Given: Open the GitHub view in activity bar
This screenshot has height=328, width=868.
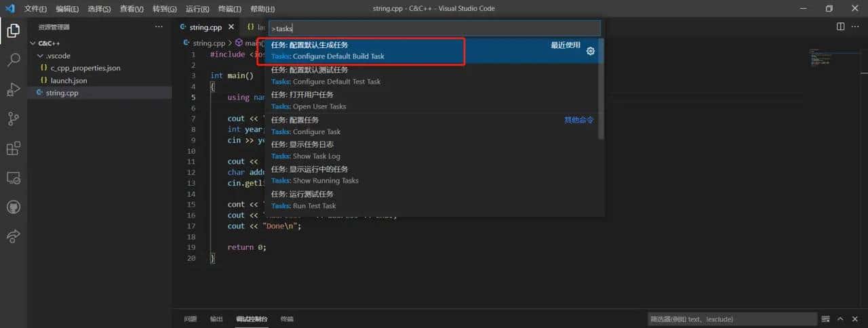Looking at the screenshot, I should pos(13,207).
